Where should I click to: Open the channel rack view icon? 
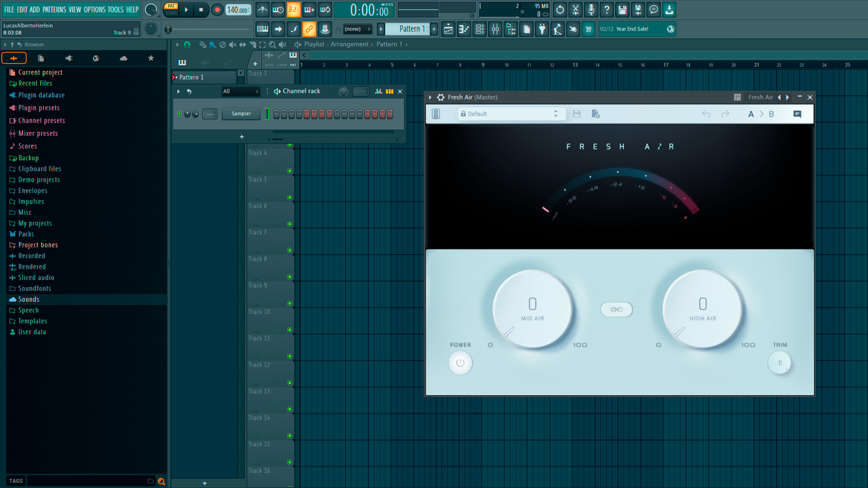479,29
